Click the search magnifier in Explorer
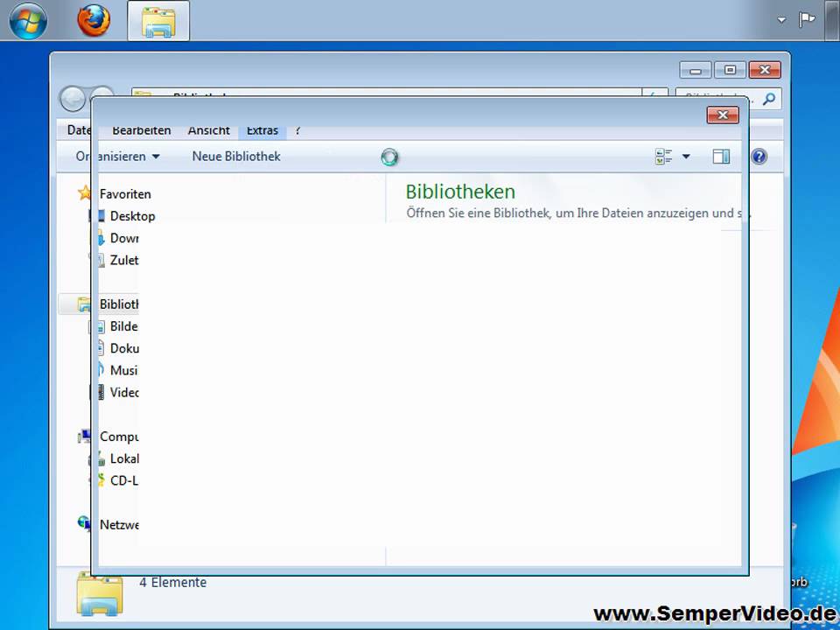 click(x=769, y=99)
